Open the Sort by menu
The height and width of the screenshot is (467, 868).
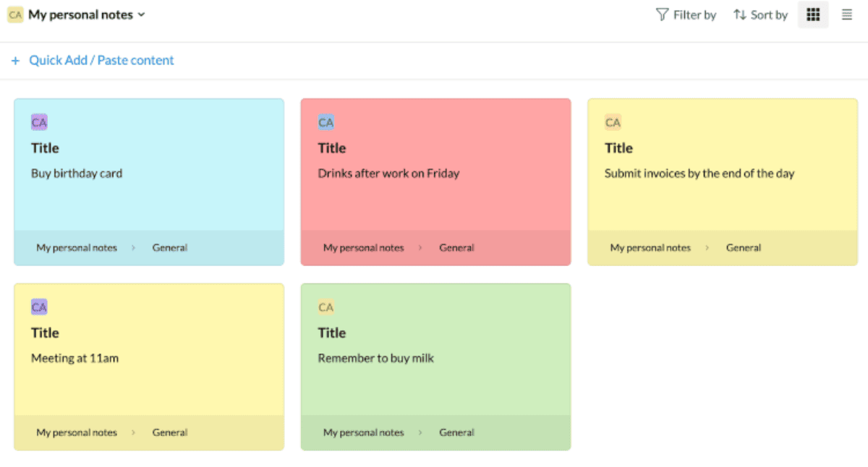point(760,14)
